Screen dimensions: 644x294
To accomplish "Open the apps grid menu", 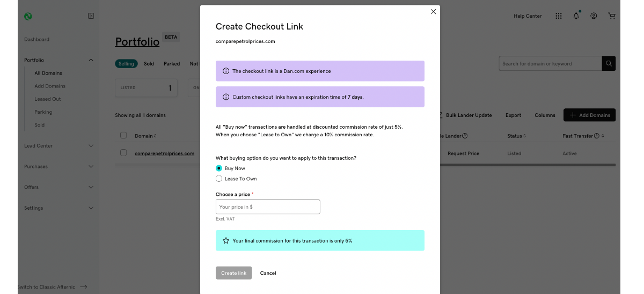I will click(559, 16).
